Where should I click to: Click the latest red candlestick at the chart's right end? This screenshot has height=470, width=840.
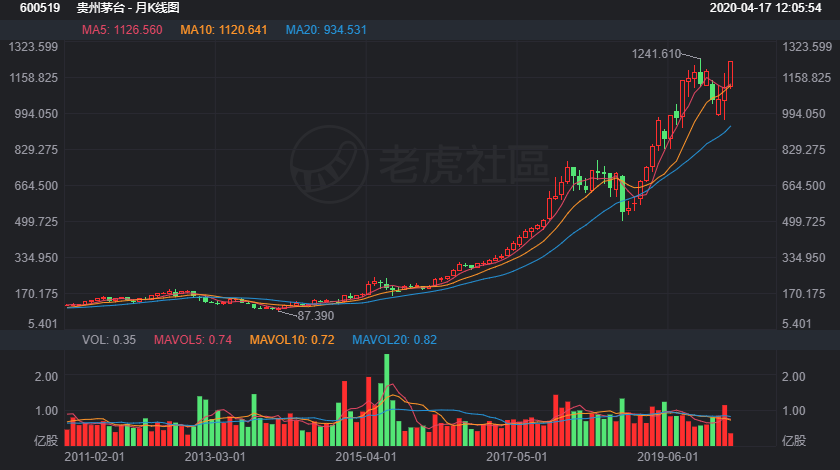[730, 74]
